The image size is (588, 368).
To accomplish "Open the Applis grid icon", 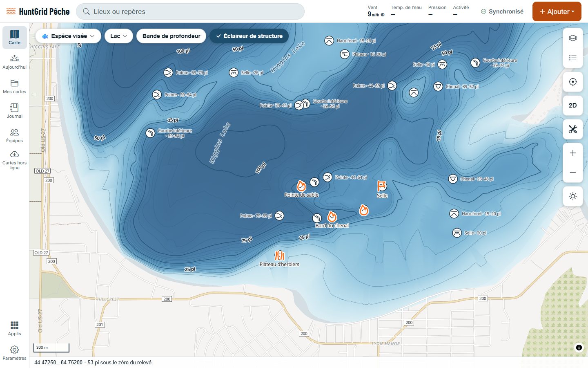I will tap(15, 329).
